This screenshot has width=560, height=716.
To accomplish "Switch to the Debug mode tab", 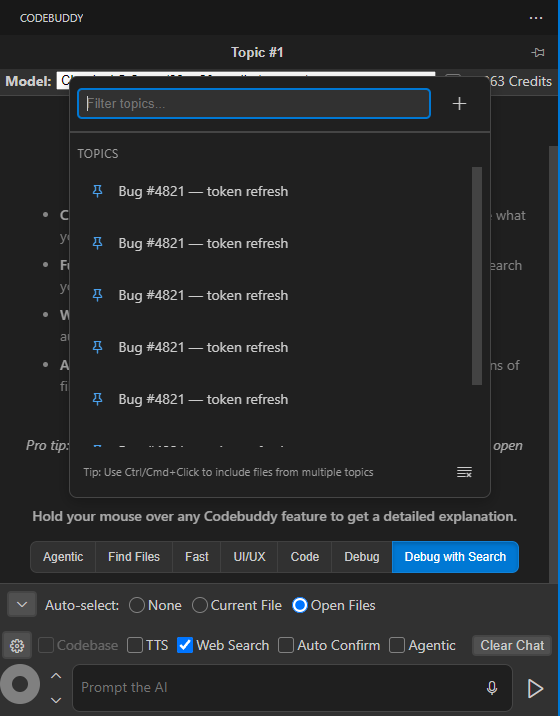I will pyautogui.click(x=362, y=557).
